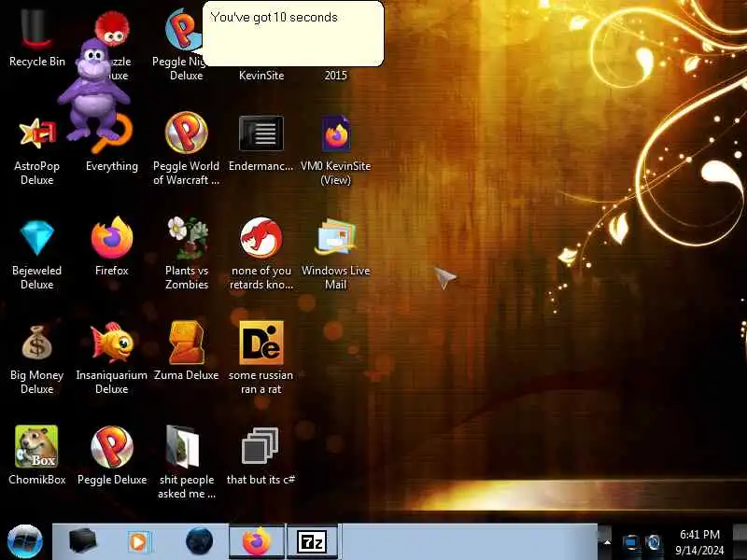The height and width of the screenshot is (560, 747).
Task: Click the dark globe taskbar icon
Action: [199, 541]
